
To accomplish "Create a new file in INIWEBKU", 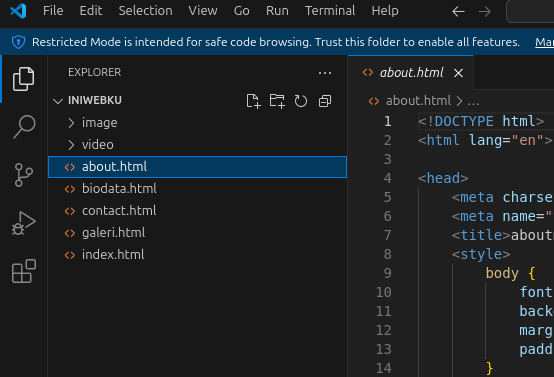I will (x=253, y=101).
